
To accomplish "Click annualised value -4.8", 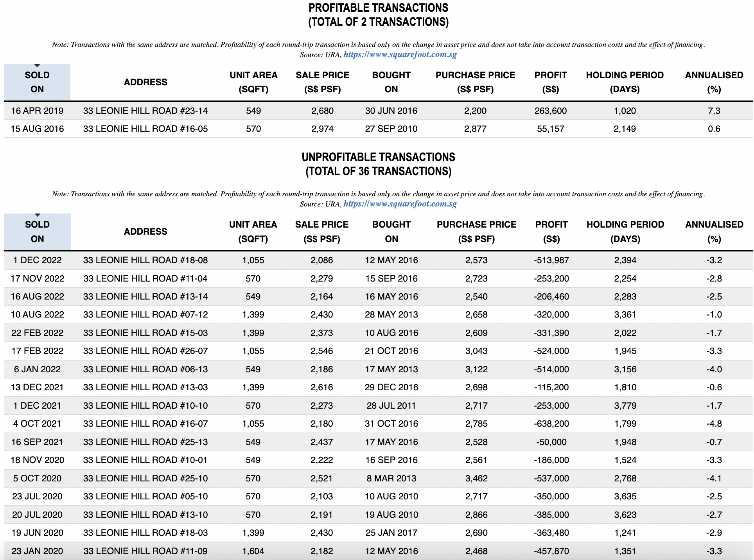I will (x=714, y=424).
